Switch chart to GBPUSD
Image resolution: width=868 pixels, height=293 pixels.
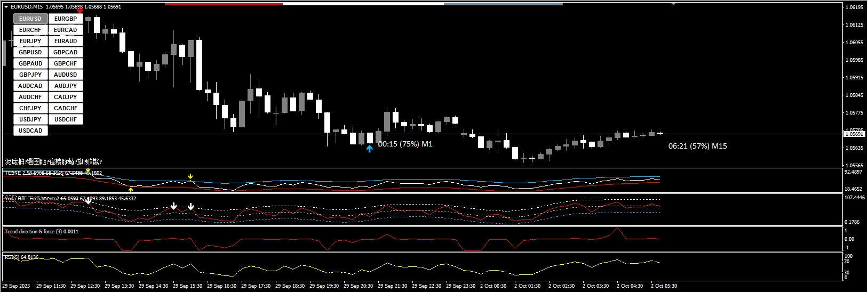[30, 52]
